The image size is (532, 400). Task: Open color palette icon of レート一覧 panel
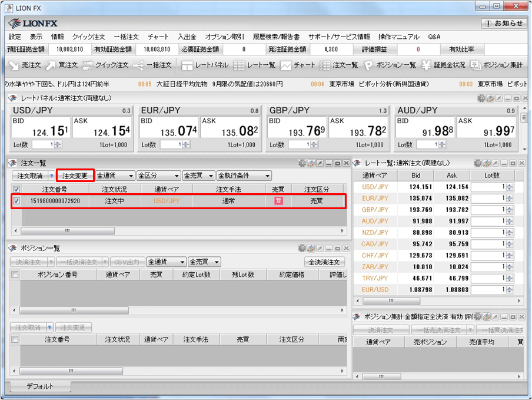(x=487, y=163)
